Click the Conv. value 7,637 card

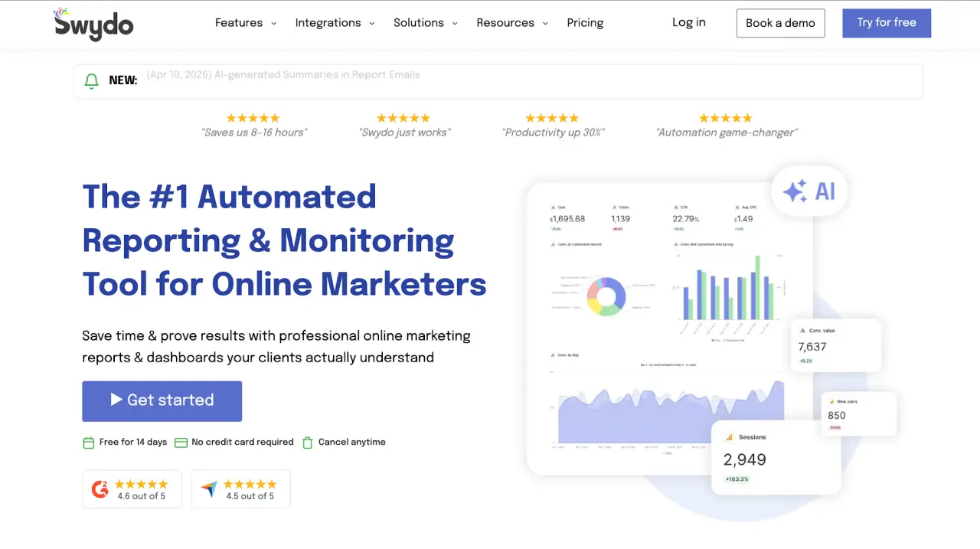[x=836, y=345]
